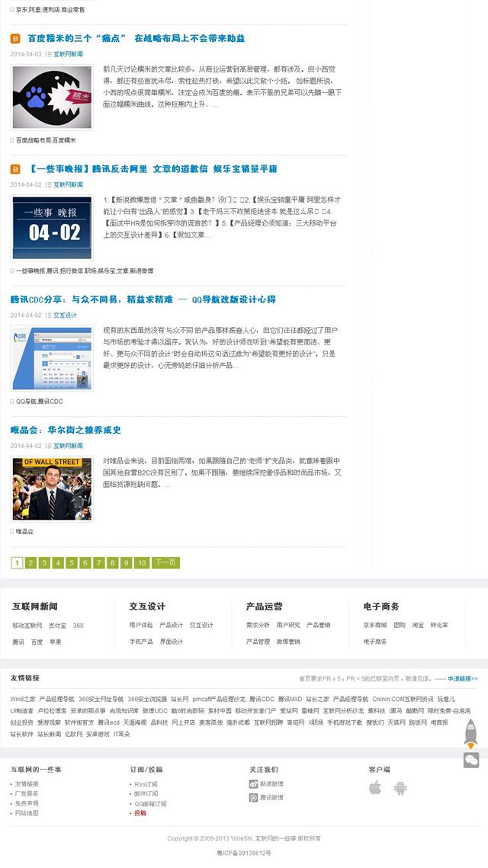Open 团购 footer topic link
This screenshot has height=868, width=488.
(400, 625)
